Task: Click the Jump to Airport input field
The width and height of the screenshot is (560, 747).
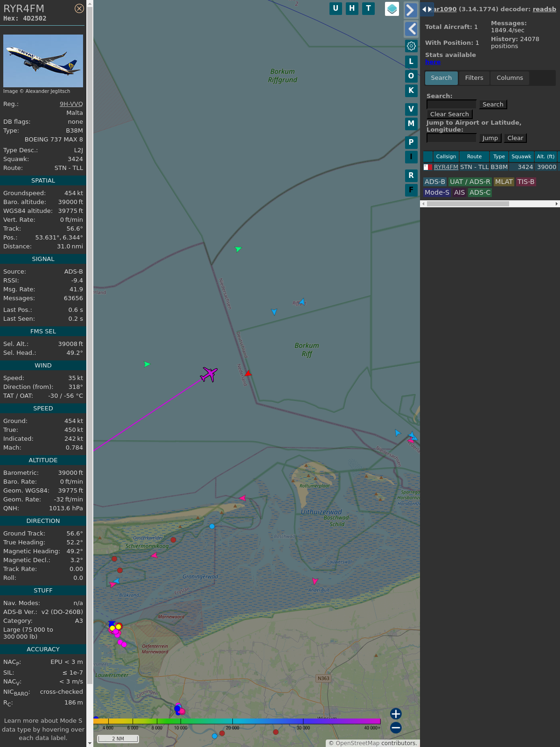Action: pyautogui.click(x=451, y=138)
